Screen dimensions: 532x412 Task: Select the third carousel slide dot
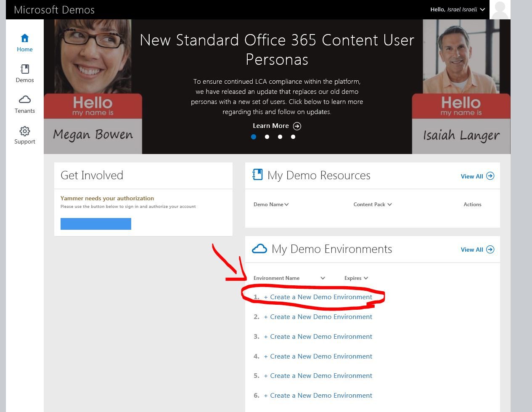280,137
